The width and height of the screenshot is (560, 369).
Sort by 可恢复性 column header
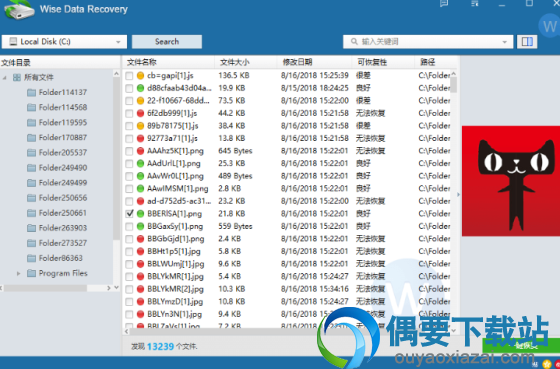(372, 62)
